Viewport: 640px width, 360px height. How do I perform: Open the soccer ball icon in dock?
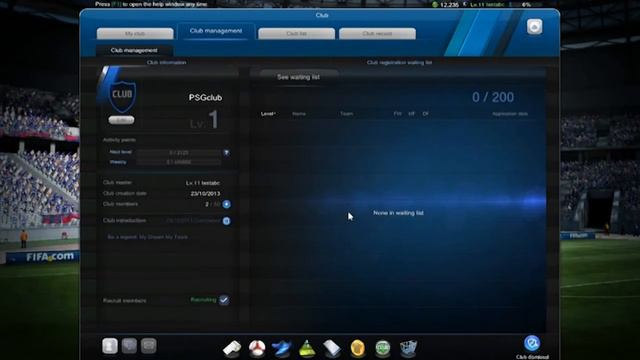[x=257, y=349]
